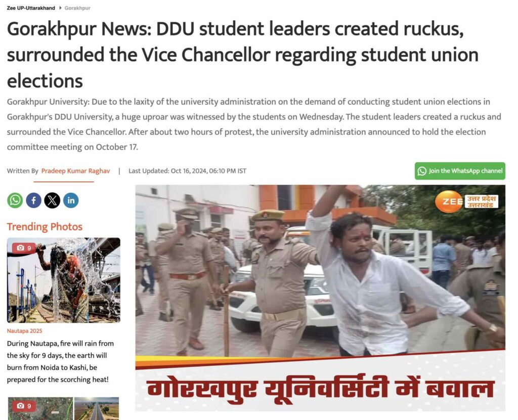
Task: Go to Zee UP-Uttarakhand breadcrumb
Action: 31,8
